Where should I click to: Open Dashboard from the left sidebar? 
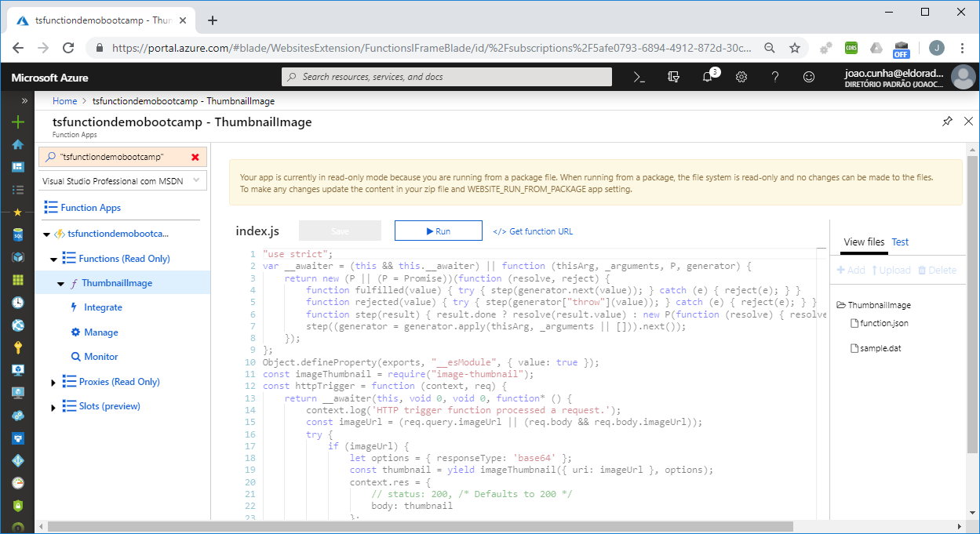click(x=17, y=167)
